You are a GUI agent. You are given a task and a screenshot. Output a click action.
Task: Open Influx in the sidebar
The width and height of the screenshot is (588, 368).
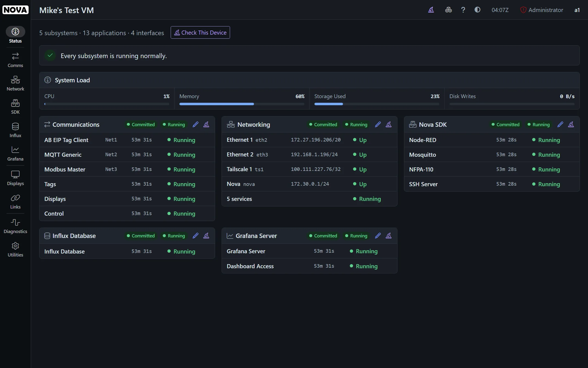pyautogui.click(x=15, y=130)
